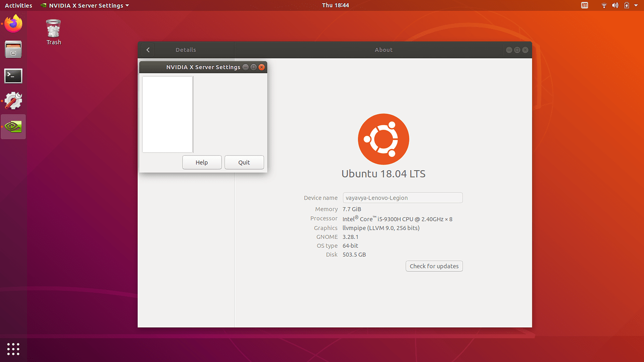This screenshot has width=644, height=362.
Task: Click the Device name field
Action: pos(403,198)
